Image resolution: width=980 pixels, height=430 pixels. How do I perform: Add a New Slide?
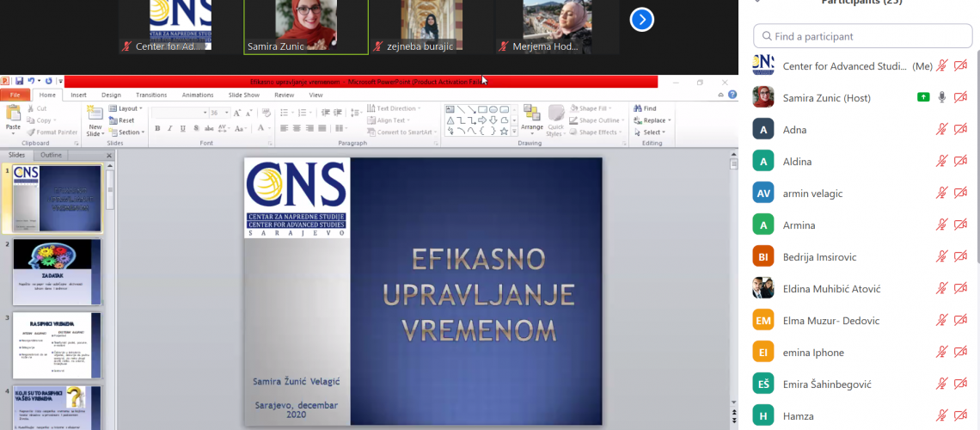tap(95, 122)
